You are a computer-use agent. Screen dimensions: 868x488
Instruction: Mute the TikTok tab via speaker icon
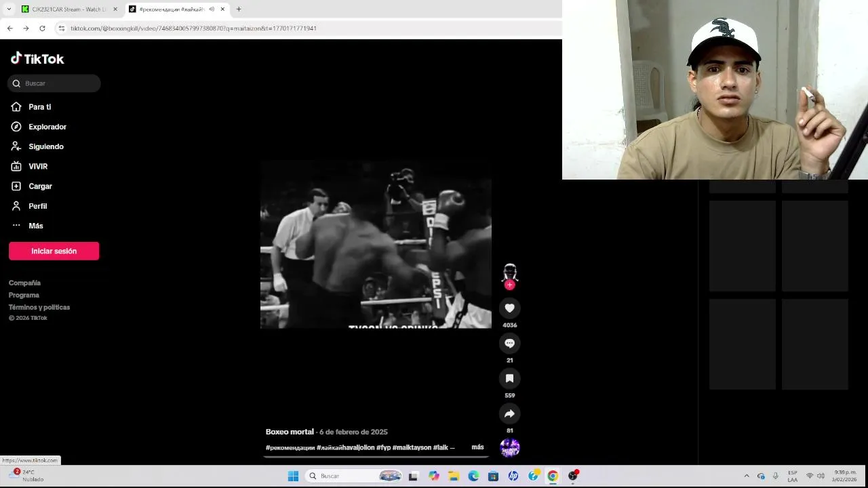[212, 9]
